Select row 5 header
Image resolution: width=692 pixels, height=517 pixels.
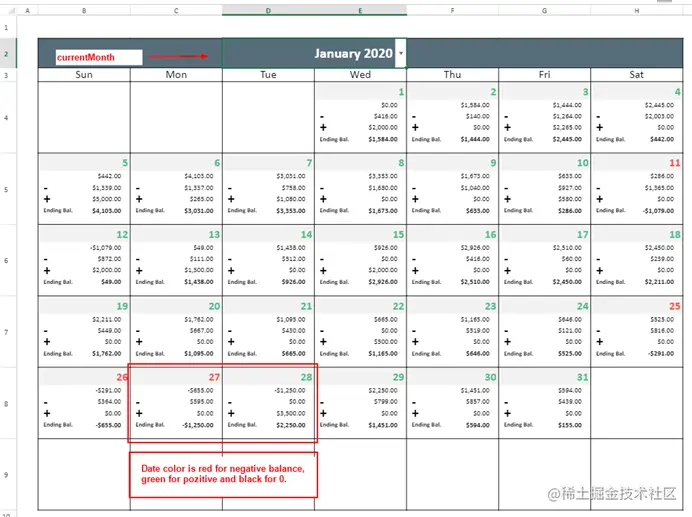pos(6,189)
